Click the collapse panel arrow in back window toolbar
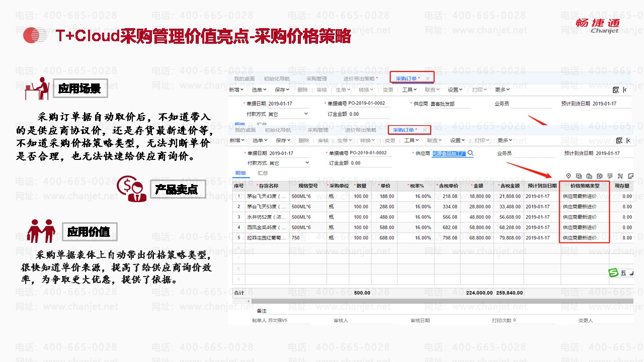 625,90
